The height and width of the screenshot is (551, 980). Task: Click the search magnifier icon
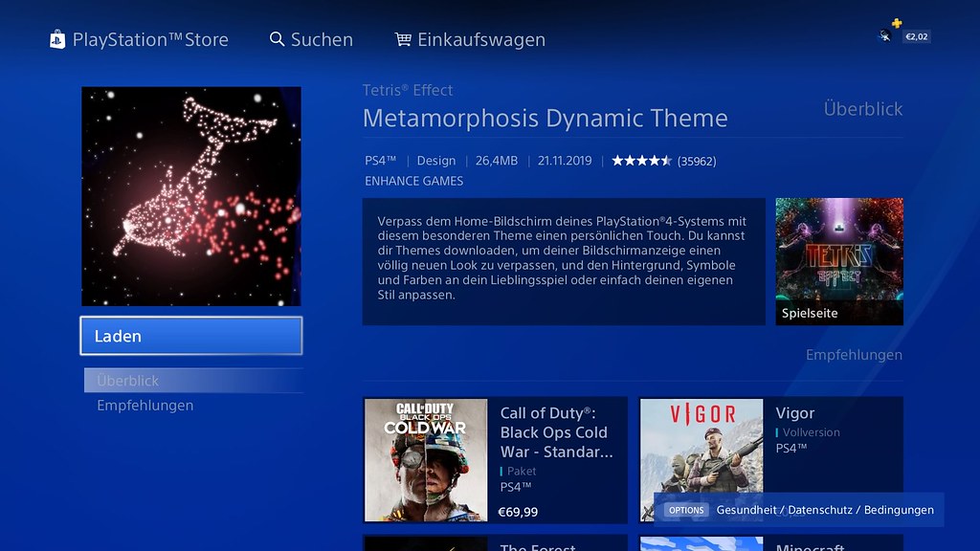[x=277, y=39]
